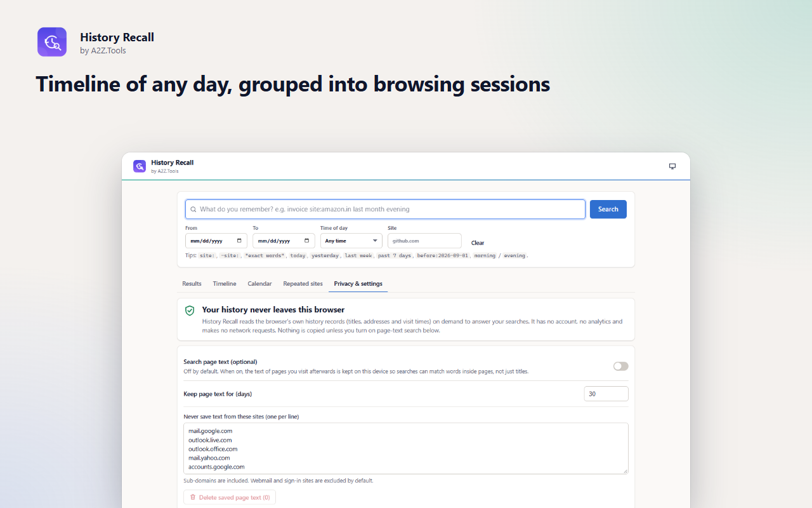This screenshot has height=508, width=812.
Task: Switch to the Timeline tab
Action: (225, 284)
